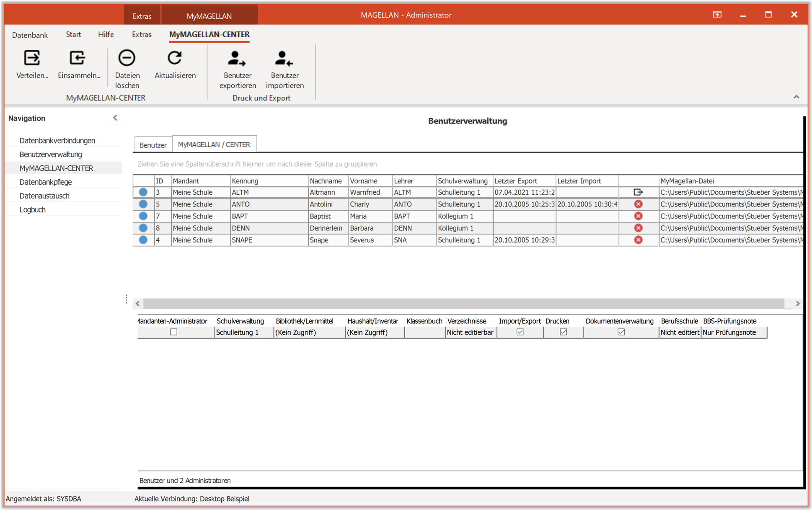Click red X icon in Antolini row
This screenshot has width=812, height=510.
point(638,204)
